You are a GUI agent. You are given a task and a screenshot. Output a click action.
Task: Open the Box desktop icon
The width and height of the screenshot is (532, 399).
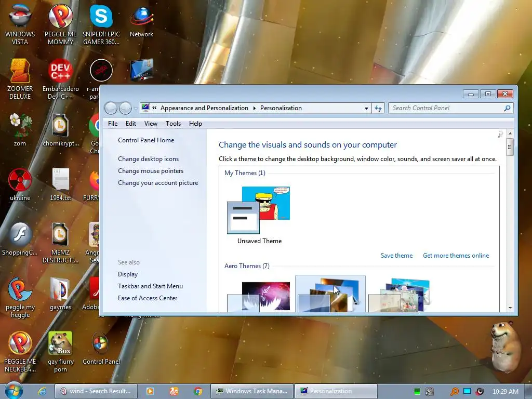click(60, 352)
